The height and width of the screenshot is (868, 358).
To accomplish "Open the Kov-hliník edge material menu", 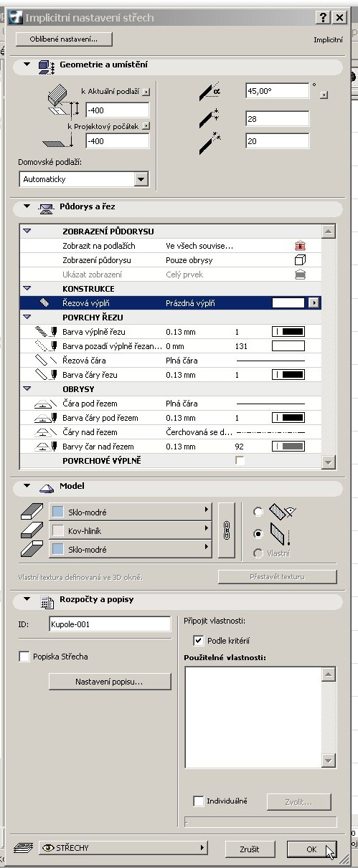I will coord(131,531).
